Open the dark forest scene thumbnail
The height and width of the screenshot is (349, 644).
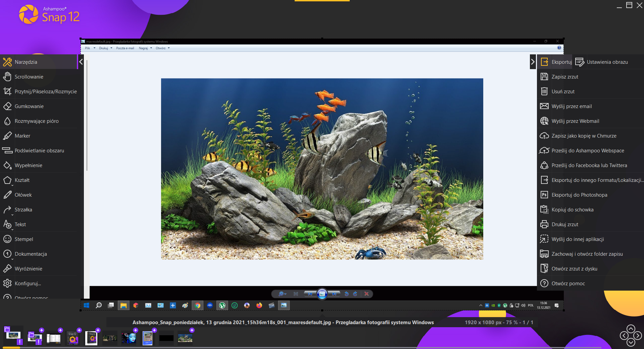tap(110, 338)
